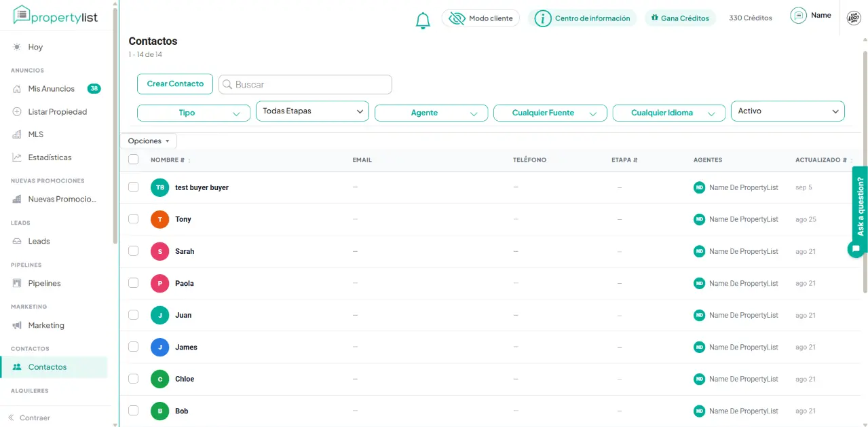Expand the Agente filter dropdown

(x=431, y=113)
